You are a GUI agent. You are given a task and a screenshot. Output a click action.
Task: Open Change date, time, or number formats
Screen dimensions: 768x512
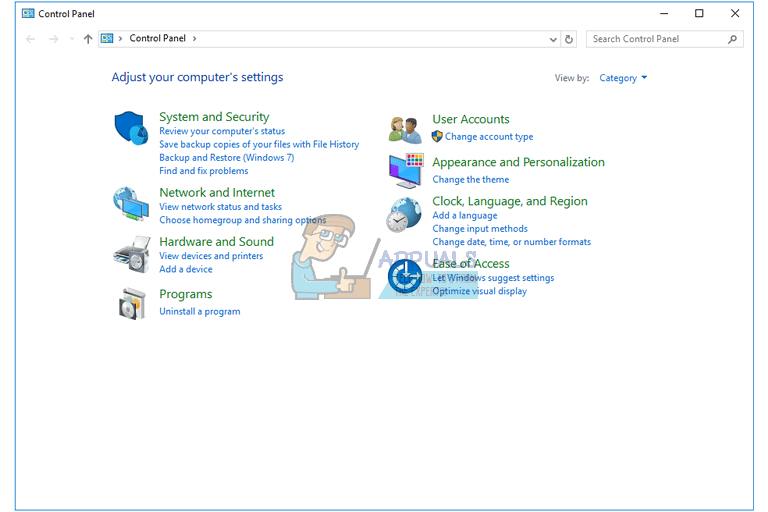pyautogui.click(x=511, y=242)
